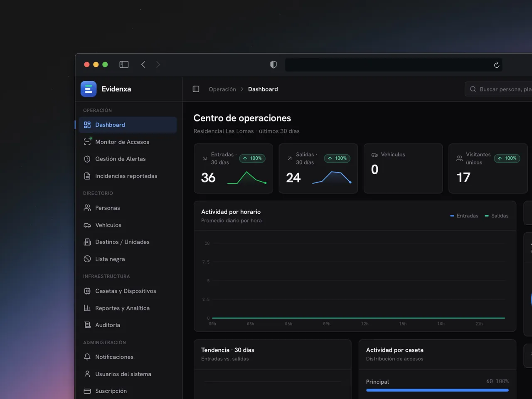Image resolution: width=532 pixels, height=399 pixels.
Task: Click the browser address bar
Action: coord(394,65)
